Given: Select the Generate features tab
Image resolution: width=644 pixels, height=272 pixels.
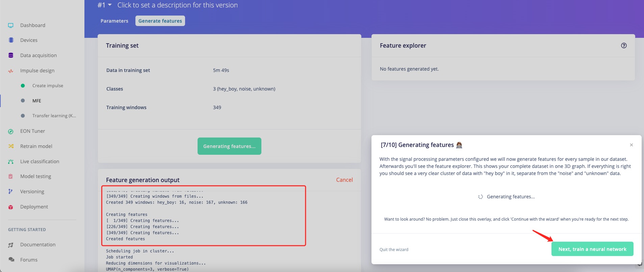Looking at the screenshot, I should pos(160,21).
